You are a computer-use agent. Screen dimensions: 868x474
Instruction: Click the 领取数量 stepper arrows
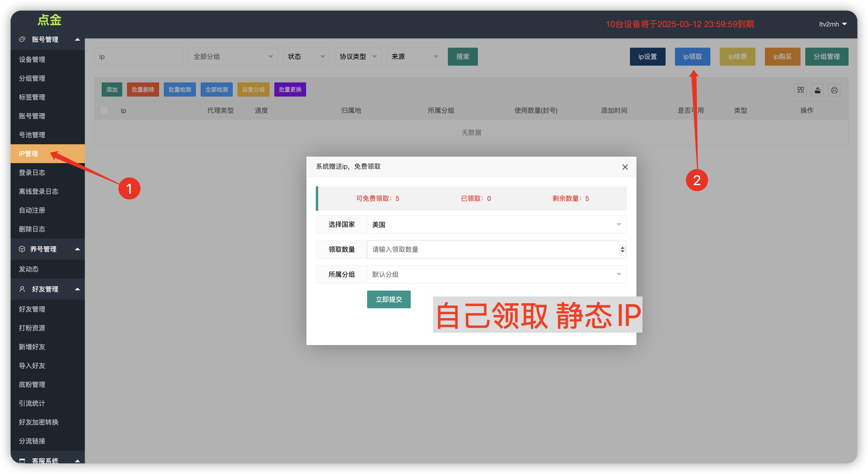[x=622, y=249]
